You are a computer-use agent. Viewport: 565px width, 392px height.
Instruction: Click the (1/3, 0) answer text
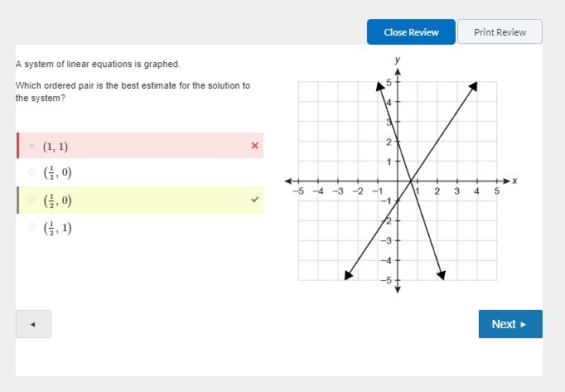57,172
